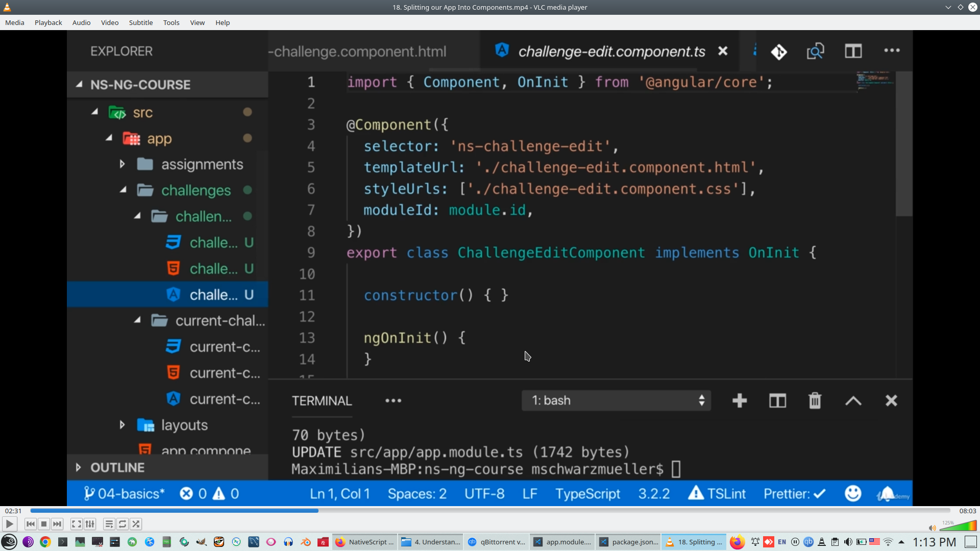Toggle fullscreen video mode

76,524
